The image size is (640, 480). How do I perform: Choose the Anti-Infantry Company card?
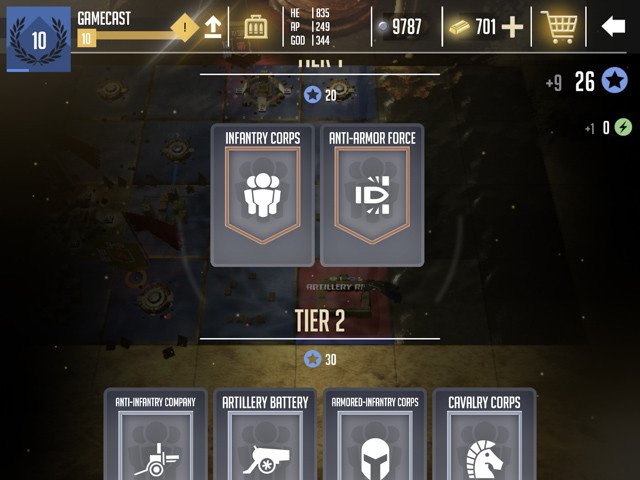coord(156,434)
